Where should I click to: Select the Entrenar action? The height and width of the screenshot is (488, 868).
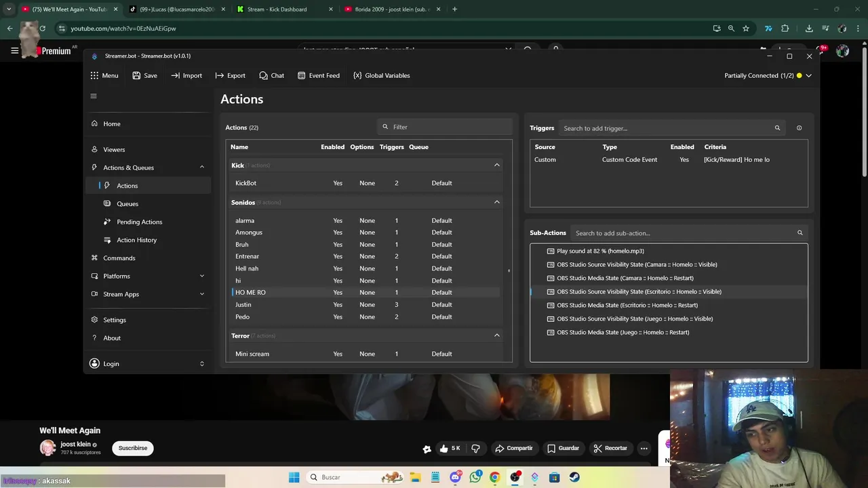(366, 256)
